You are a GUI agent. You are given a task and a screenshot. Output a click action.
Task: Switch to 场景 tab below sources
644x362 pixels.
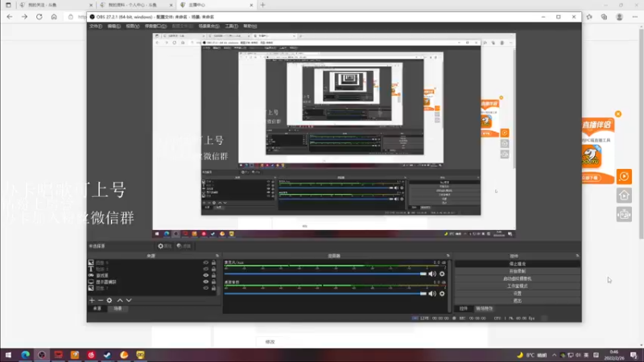tap(118, 308)
